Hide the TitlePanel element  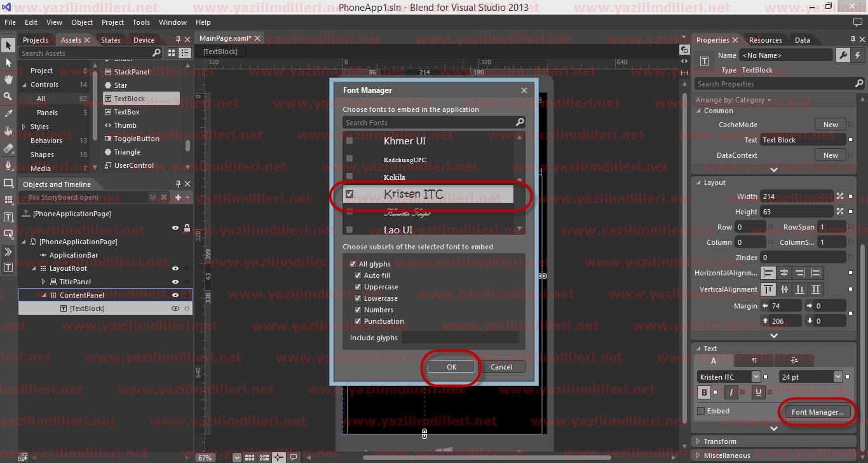(175, 282)
